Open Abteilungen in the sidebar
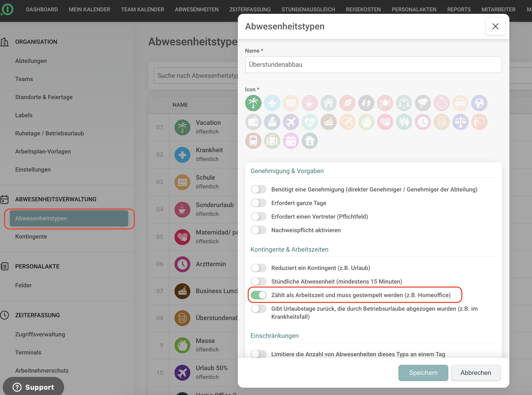This screenshot has height=395, width=532. [31, 61]
